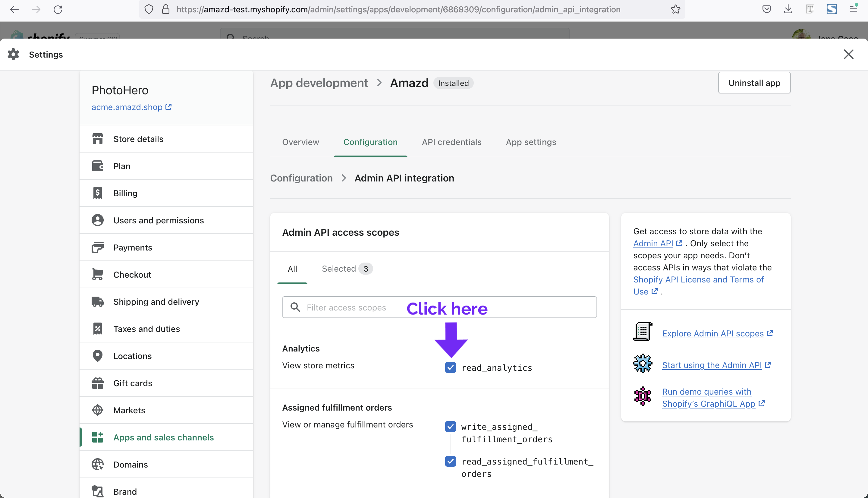Viewport: 868px width, 498px height.
Task: Open Shipping and delivery settings
Action: 166,302
